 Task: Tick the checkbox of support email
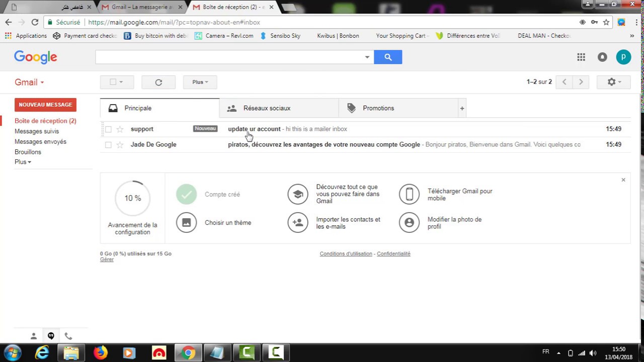tap(108, 129)
